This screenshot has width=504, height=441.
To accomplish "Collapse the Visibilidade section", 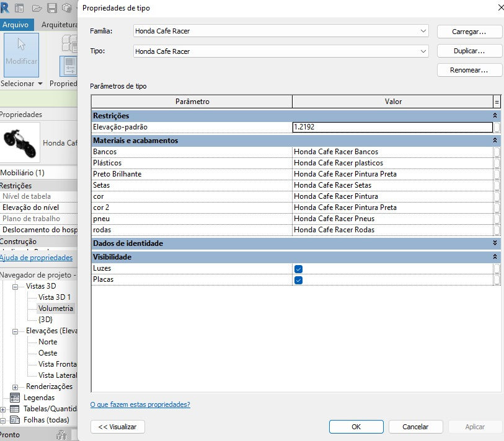I will tap(495, 256).
